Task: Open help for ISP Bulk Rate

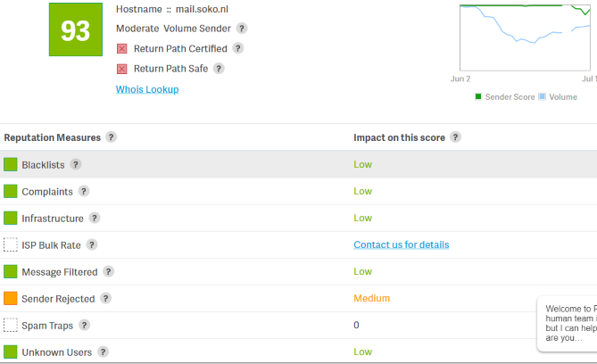Action: coord(92,244)
